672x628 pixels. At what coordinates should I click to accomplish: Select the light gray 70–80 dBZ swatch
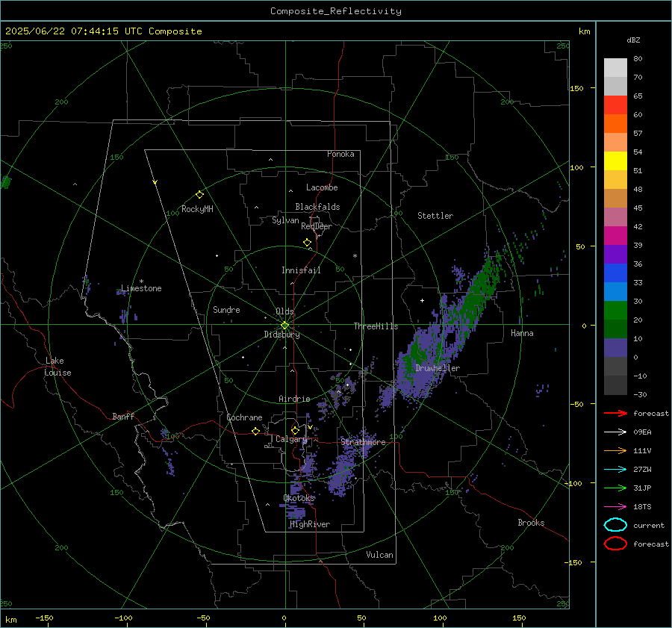click(615, 68)
